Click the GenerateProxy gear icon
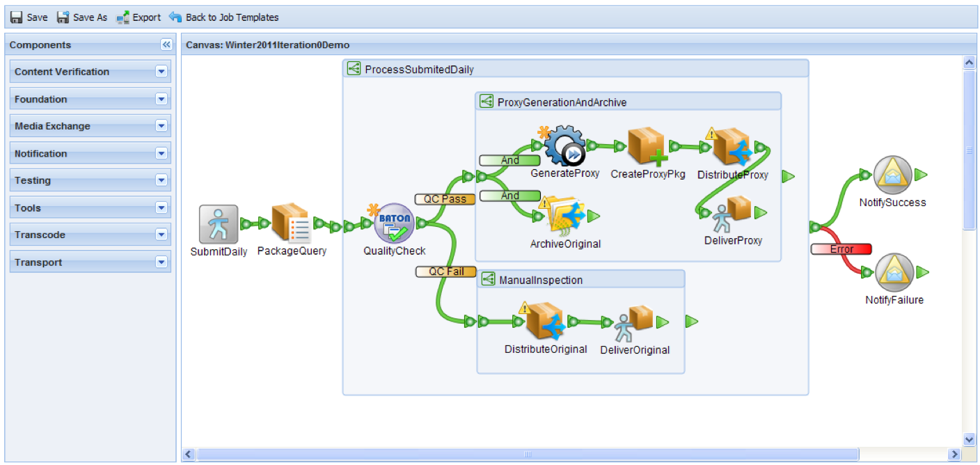Image resolution: width=980 pixels, height=465 pixels. [564, 144]
